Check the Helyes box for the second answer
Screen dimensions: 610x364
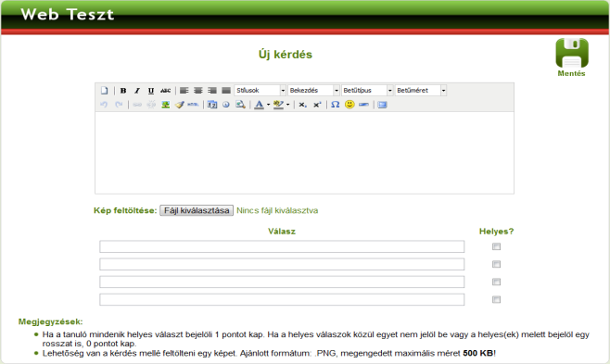tap(496, 264)
